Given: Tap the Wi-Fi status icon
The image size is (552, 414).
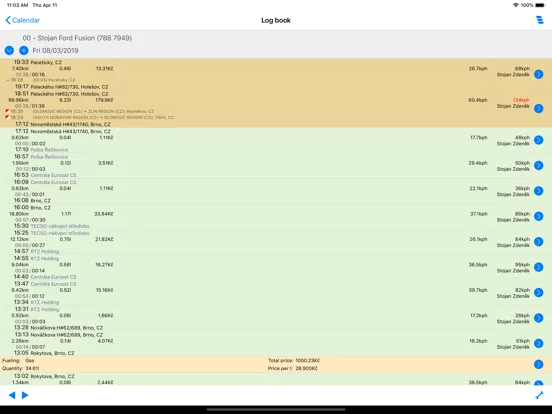Looking at the screenshot, I should [516, 5].
